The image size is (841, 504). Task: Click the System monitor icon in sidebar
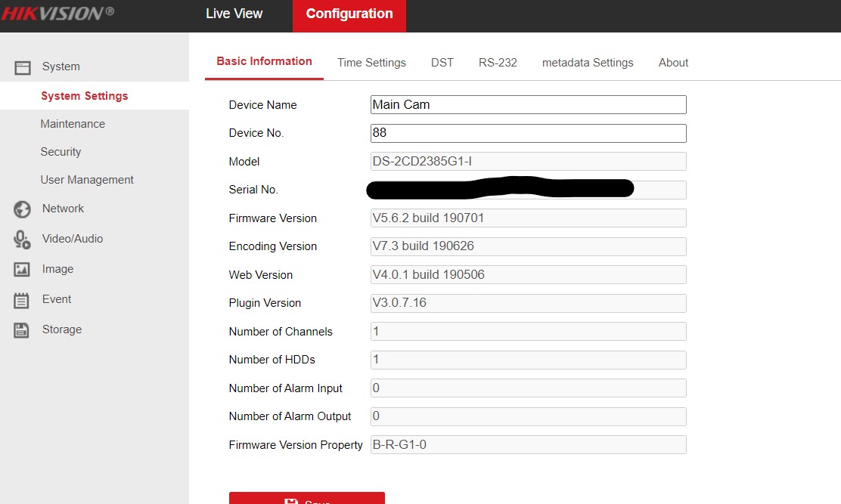tap(23, 67)
